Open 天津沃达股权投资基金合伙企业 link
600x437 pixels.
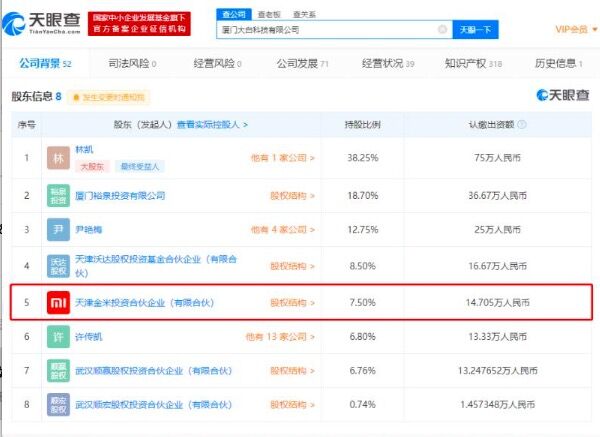coord(156,266)
